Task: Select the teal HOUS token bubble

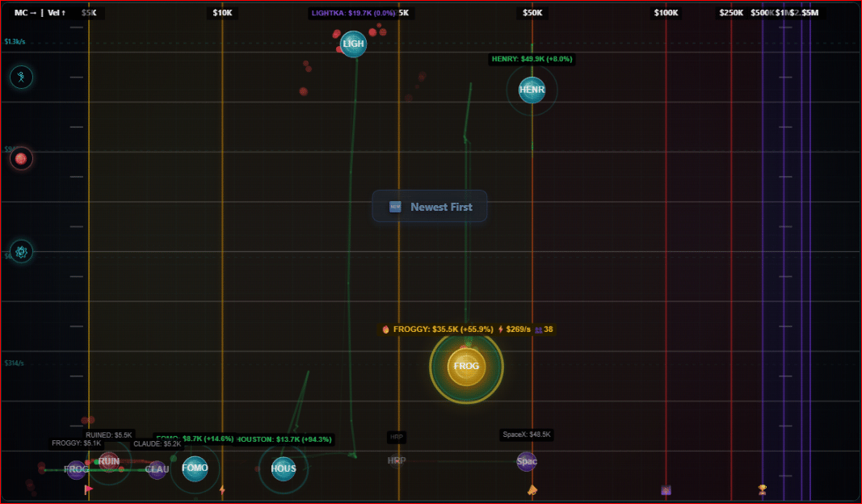Action: [x=283, y=468]
